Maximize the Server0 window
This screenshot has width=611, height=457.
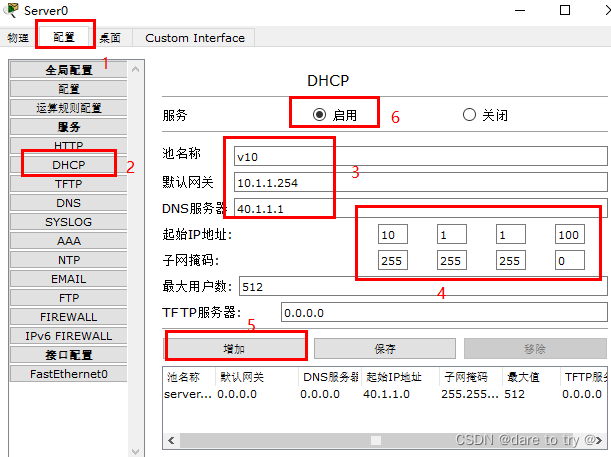tap(565, 10)
